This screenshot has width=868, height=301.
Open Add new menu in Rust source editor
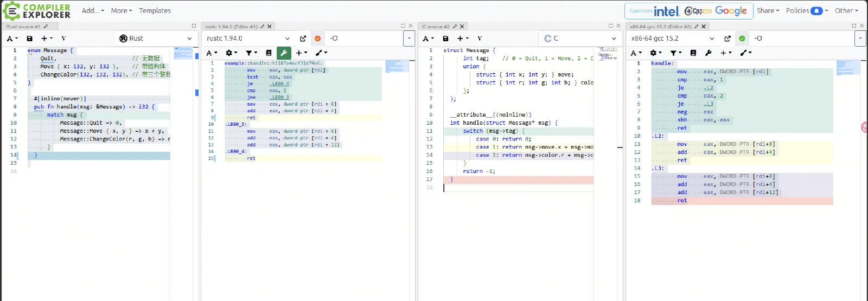click(x=47, y=39)
